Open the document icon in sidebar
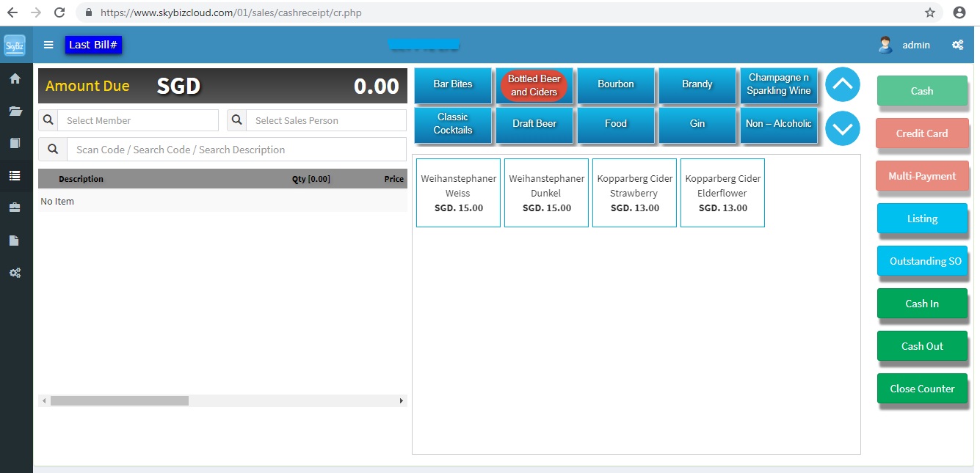 pos(15,241)
